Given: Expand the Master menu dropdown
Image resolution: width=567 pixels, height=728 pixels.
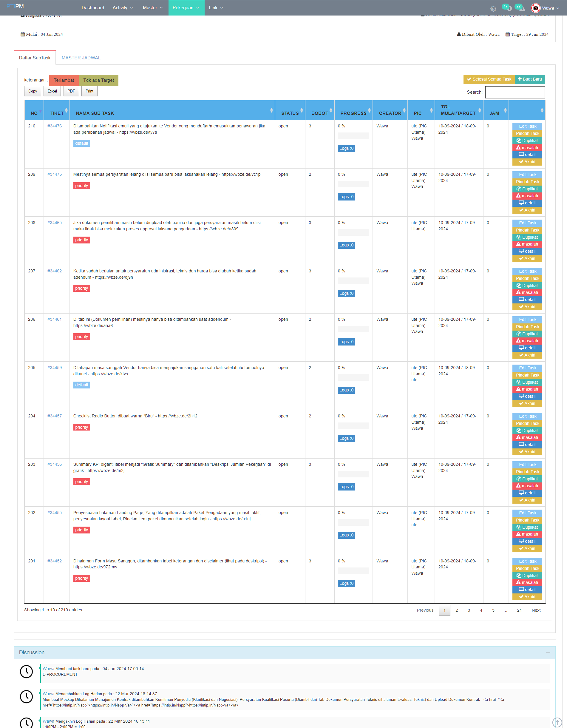Looking at the screenshot, I should click(x=153, y=8).
